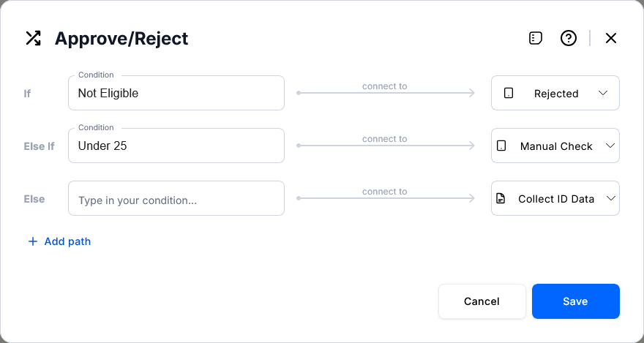This screenshot has height=343, width=644.
Task: Expand the Rejected dropdown chevron
Action: 603,94
